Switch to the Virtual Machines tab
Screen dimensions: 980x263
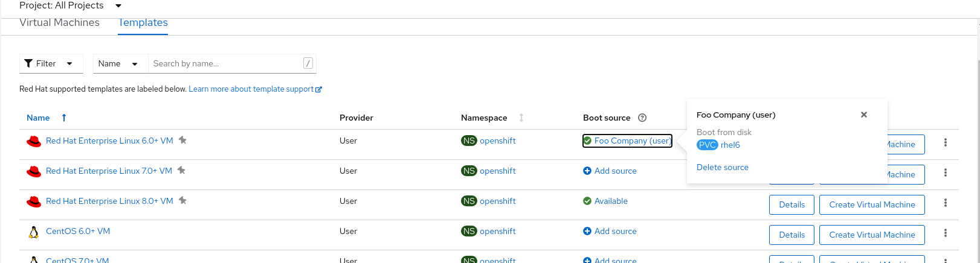click(59, 22)
